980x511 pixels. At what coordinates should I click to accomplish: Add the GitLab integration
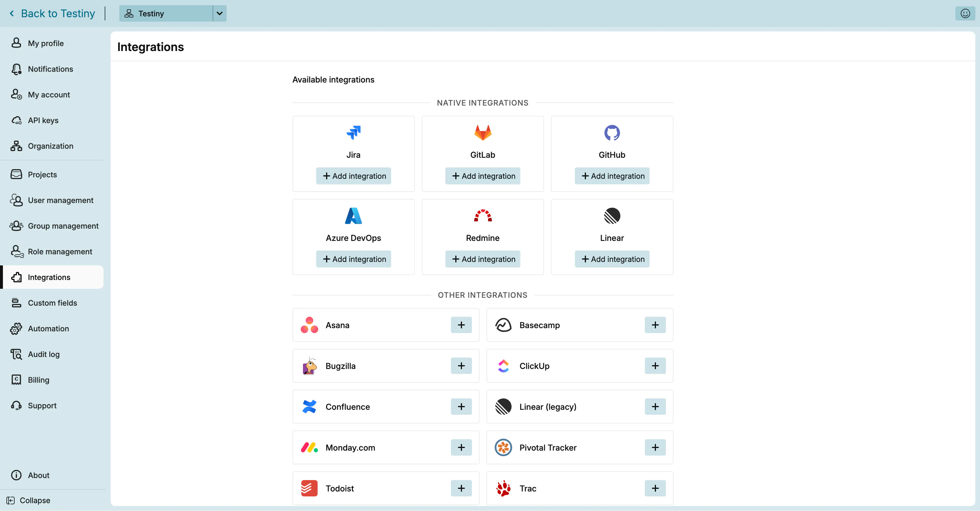point(483,176)
